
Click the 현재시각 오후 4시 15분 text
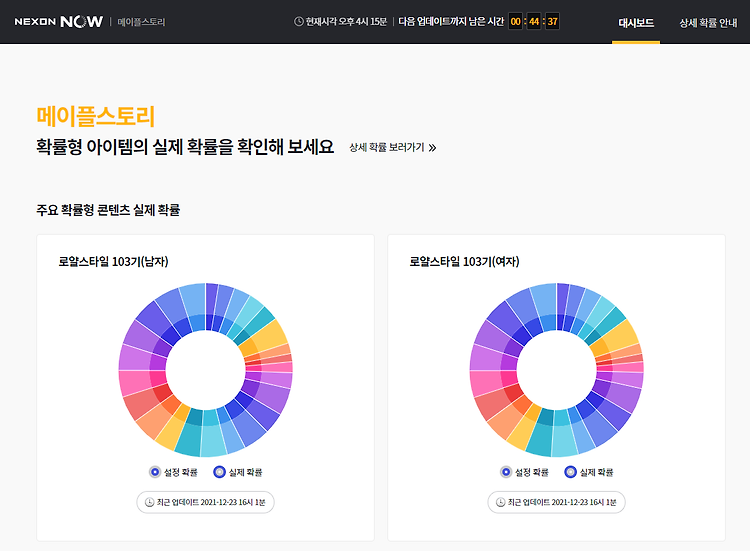coord(346,22)
